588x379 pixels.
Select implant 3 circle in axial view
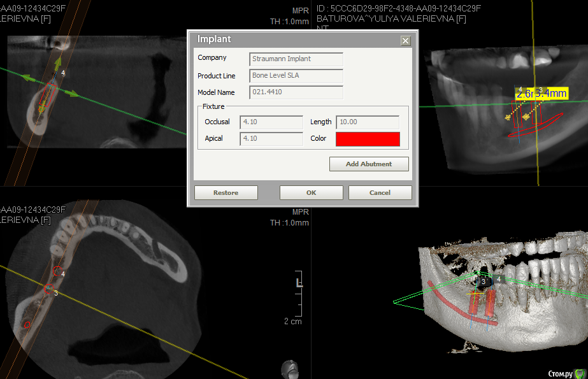pos(49,289)
